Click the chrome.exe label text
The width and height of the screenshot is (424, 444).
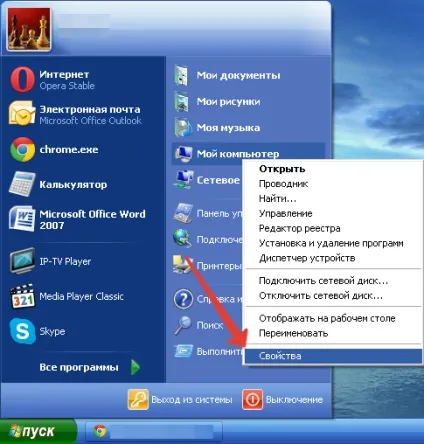click(69, 149)
